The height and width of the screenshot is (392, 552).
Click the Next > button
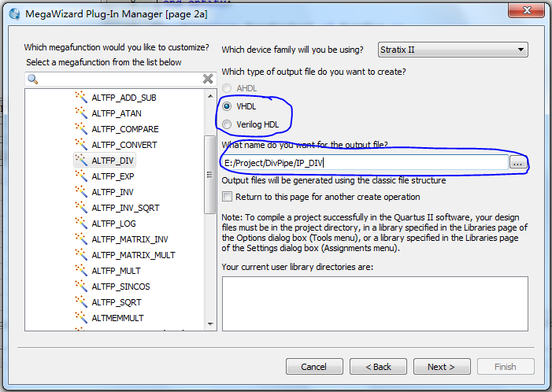tap(442, 367)
